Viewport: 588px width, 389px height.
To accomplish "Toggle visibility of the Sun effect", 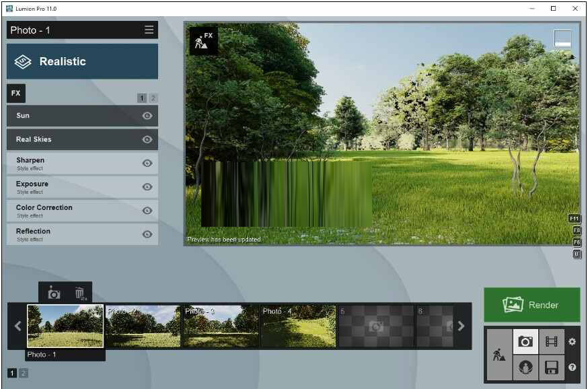I will pyautogui.click(x=147, y=116).
